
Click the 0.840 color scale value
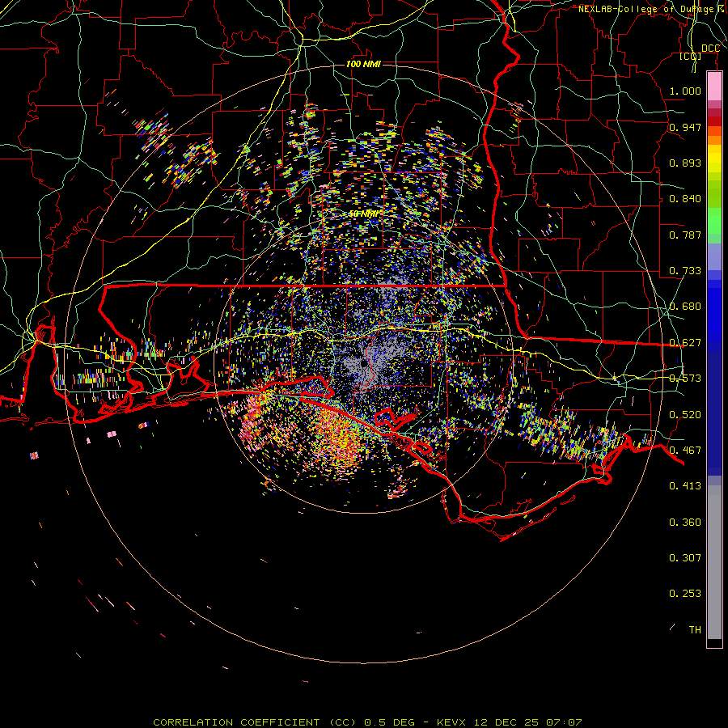tap(685, 199)
